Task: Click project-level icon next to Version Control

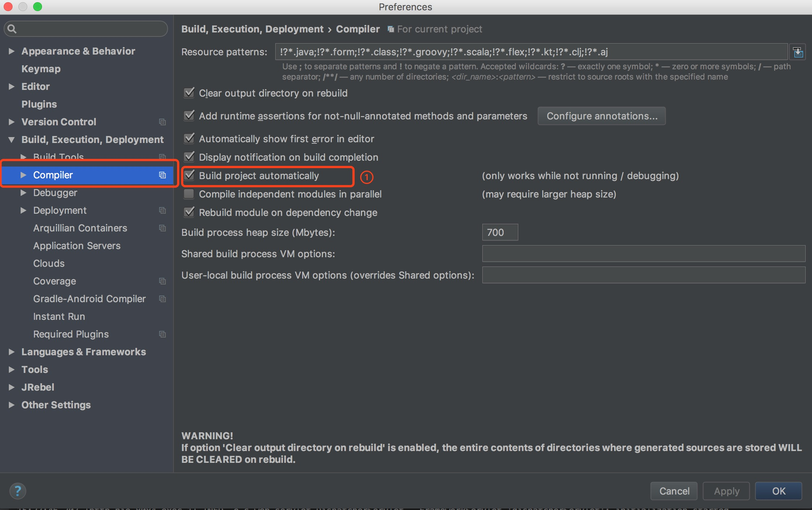Action: coord(162,122)
